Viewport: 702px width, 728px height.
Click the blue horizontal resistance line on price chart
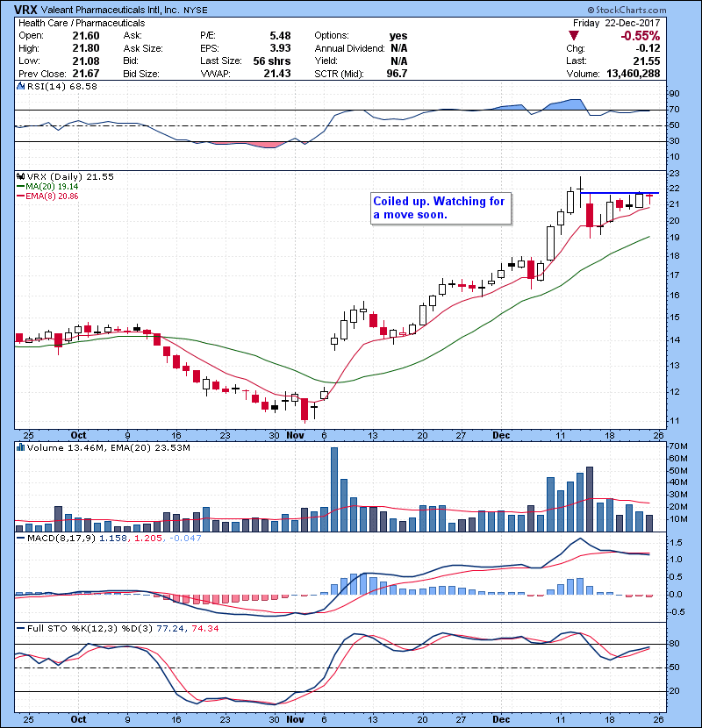(x=620, y=193)
